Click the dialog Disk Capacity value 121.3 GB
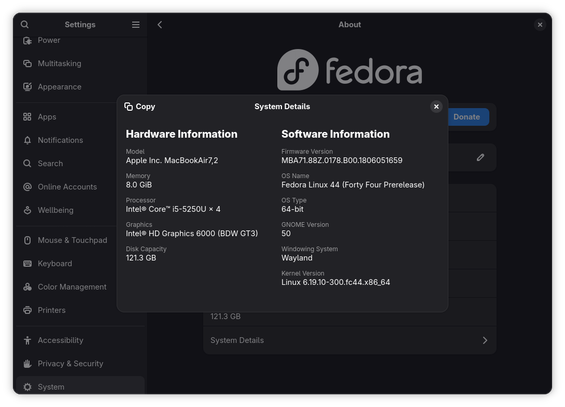This screenshot has width=565, height=407. [x=141, y=258]
